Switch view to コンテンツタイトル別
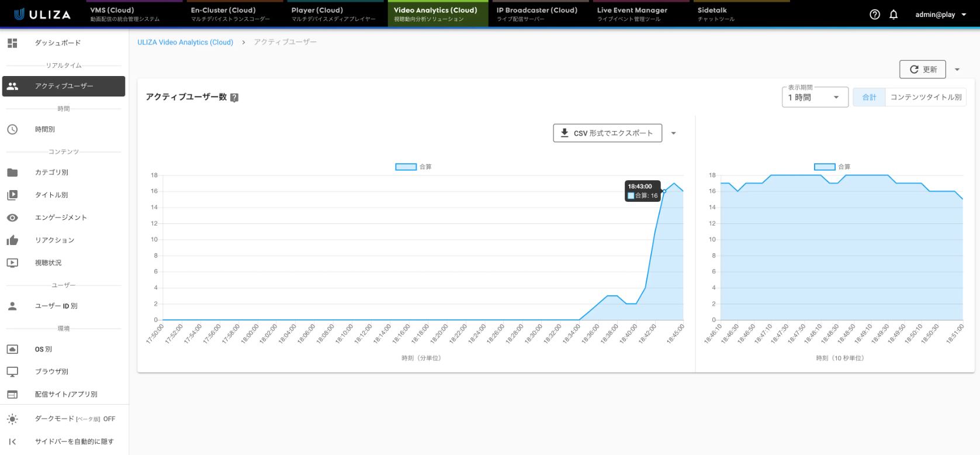 pyautogui.click(x=926, y=97)
